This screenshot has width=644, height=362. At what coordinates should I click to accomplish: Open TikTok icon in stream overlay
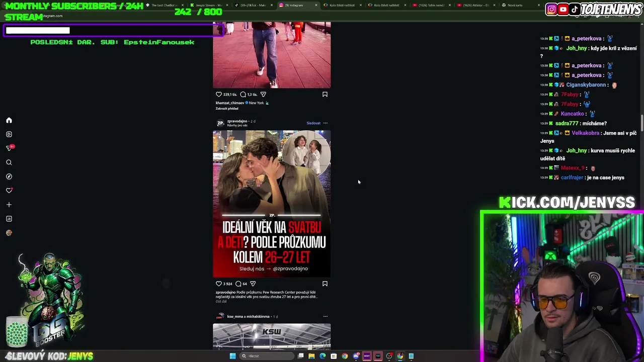click(574, 9)
